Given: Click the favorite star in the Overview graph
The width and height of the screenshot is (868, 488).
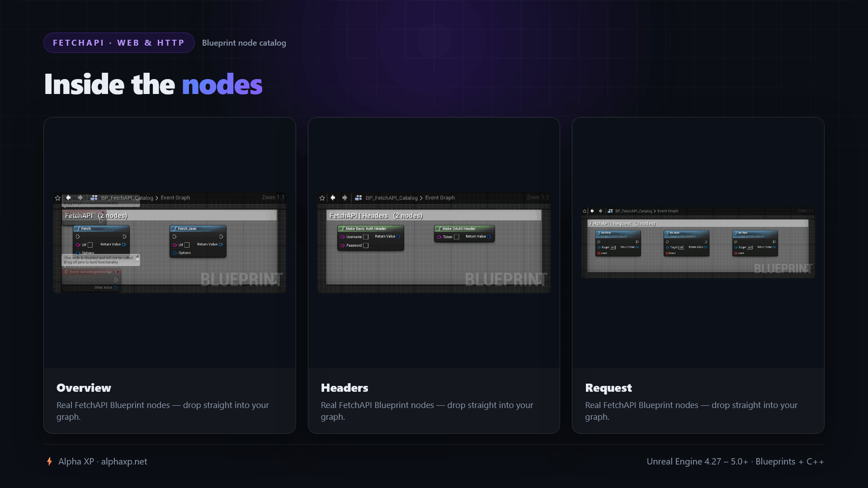Looking at the screenshot, I should click(x=57, y=198).
